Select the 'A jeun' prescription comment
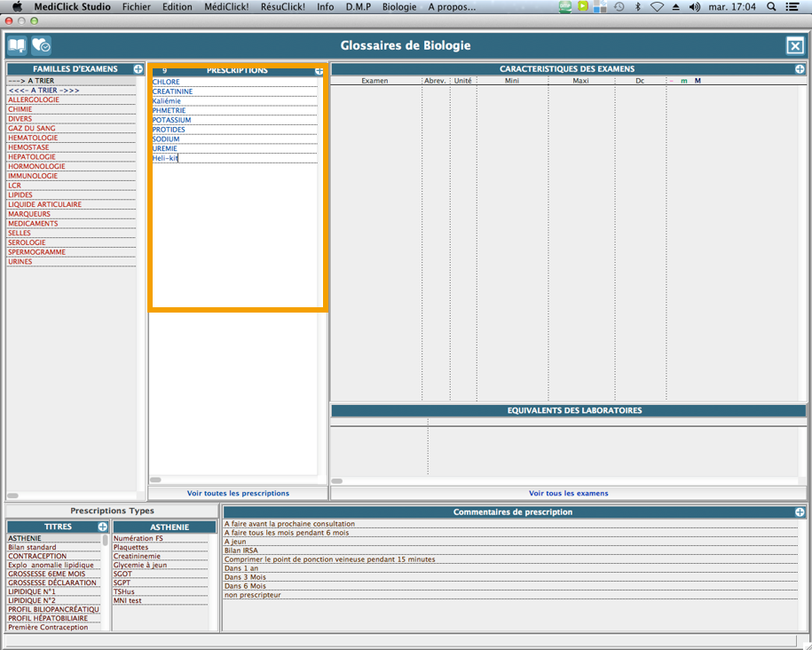The height and width of the screenshot is (650, 812). click(x=235, y=541)
